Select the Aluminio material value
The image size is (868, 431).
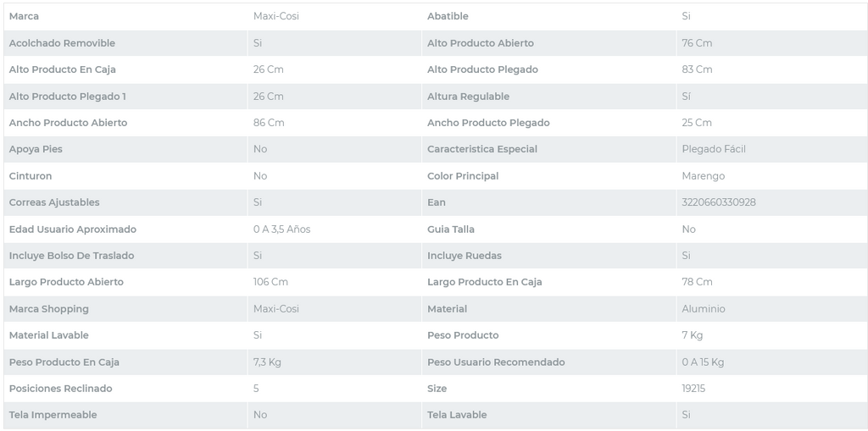(703, 309)
